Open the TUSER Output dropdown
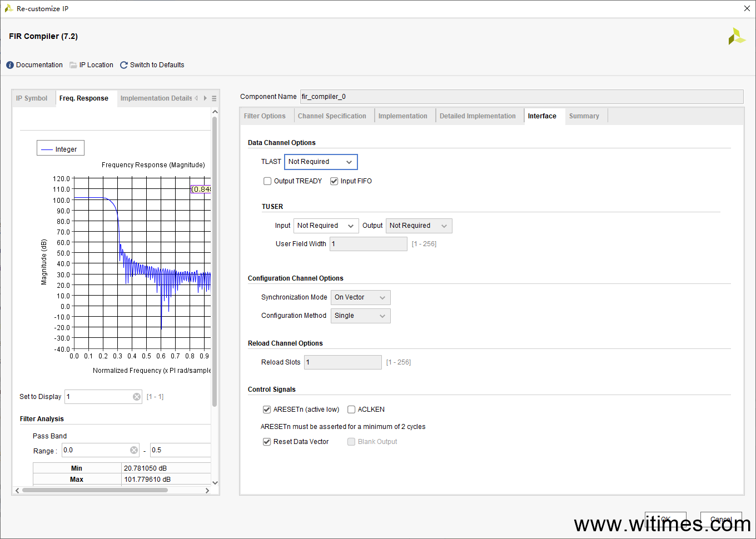Image resolution: width=756 pixels, height=539 pixels. (x=419, y=226)
